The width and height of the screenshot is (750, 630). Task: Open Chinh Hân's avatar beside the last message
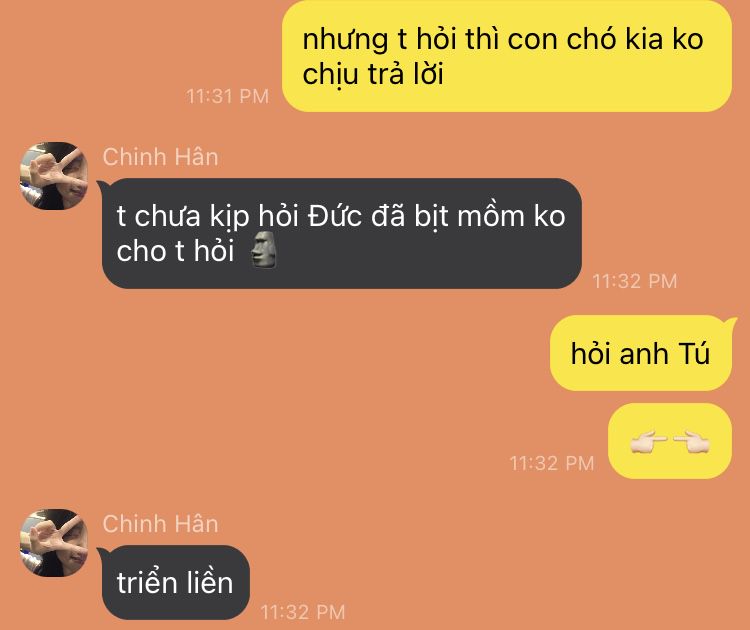(x=54, y=542)
